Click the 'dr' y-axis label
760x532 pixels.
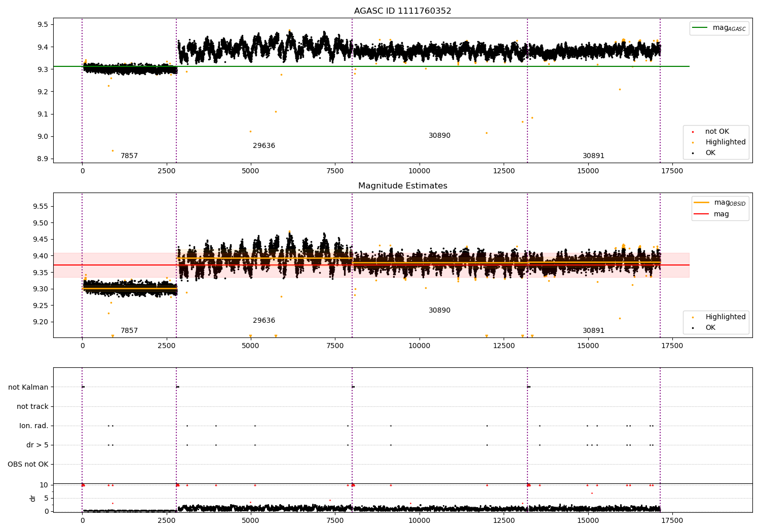(33, 498)
